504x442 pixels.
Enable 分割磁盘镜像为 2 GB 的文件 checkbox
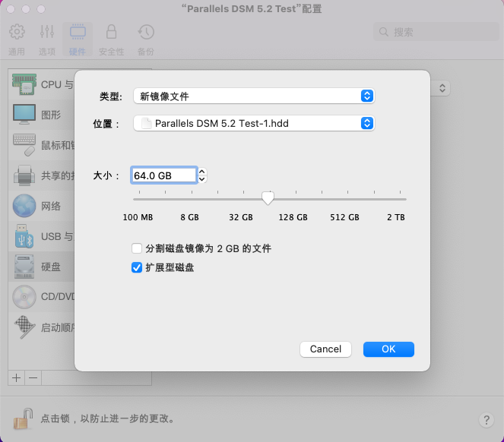[137, 248]
